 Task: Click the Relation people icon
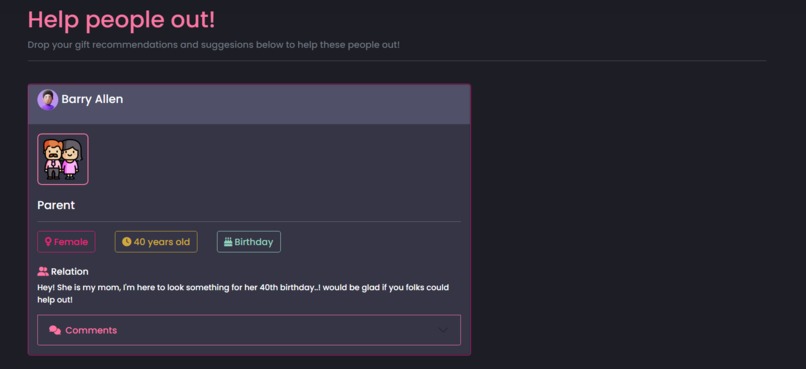tap(43, 271)
